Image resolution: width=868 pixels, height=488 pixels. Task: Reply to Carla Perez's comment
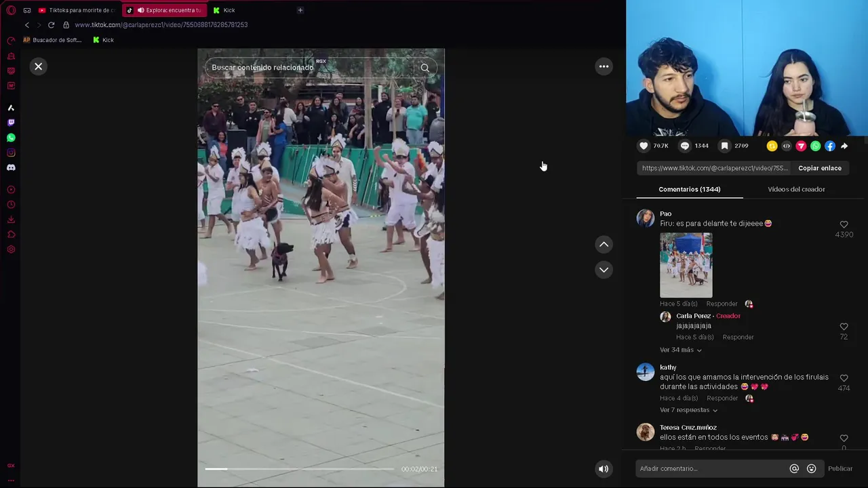(x=738, y=337)
